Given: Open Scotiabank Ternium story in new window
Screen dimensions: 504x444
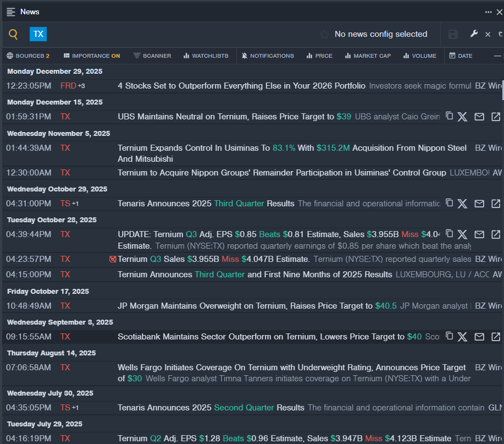Looking at the screenshot, I should pos(496,336).
